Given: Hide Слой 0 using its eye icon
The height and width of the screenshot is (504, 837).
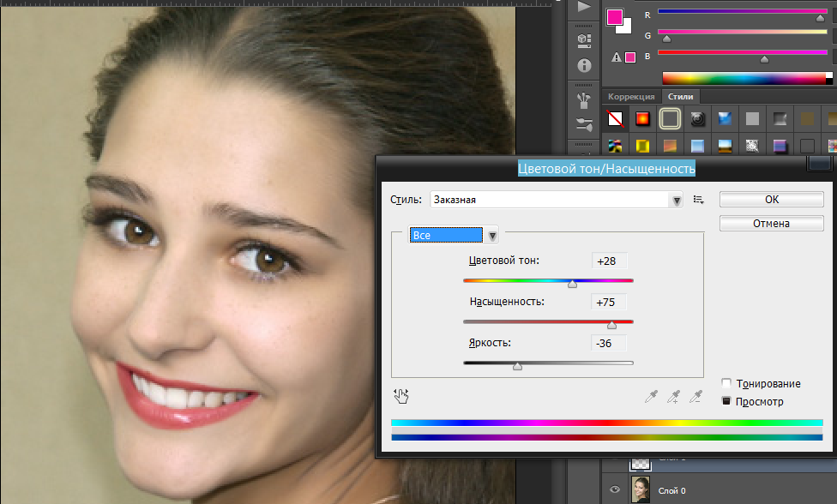Looking at the screenshot, I should [614, 490].
